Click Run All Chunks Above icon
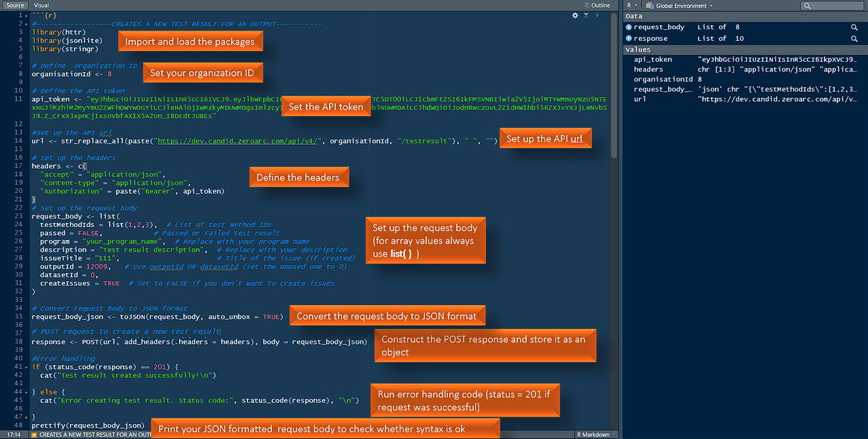 (586, 15)
